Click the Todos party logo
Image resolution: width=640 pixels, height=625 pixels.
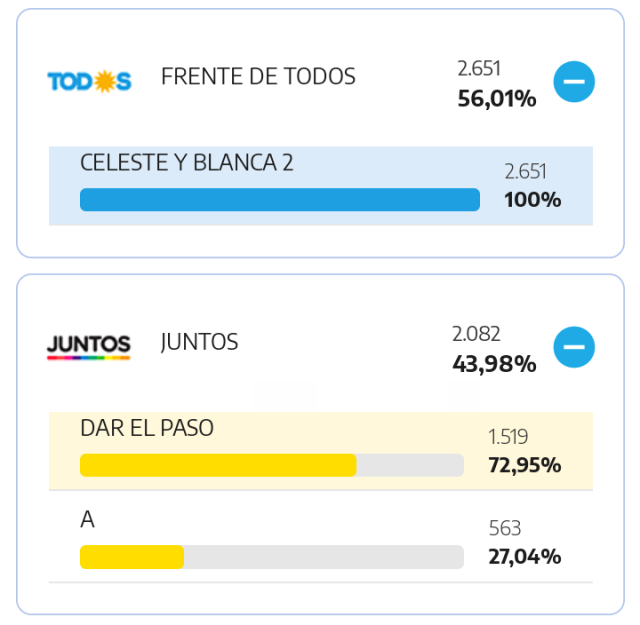(x=89, y=81)
